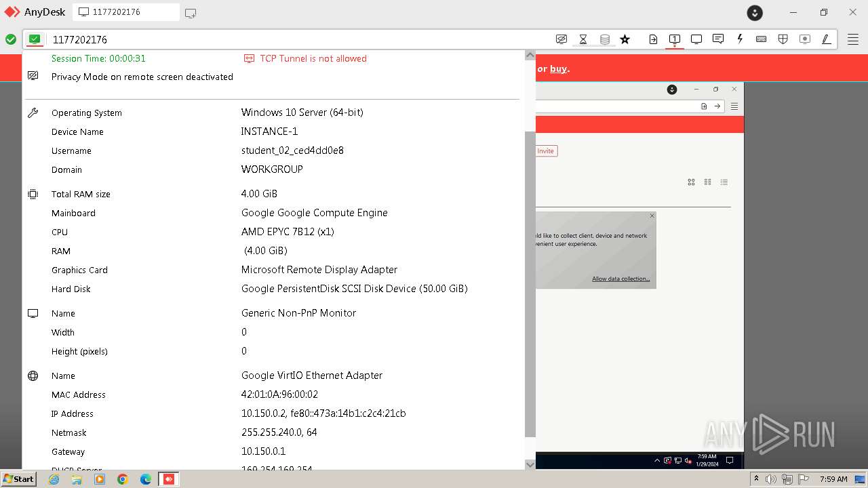
Task: Click AnyDesk download/update round icon in title bar
Action: click(755, 12)
